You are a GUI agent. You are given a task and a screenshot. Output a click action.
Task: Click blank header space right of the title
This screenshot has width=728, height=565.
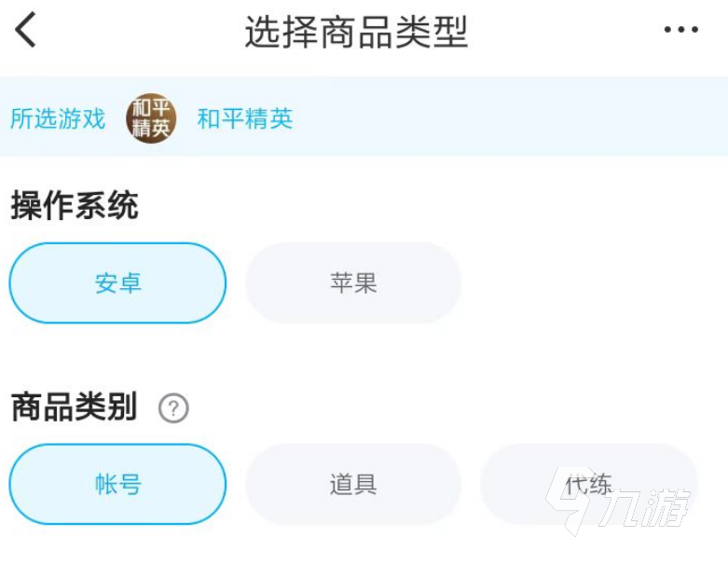click(569, 33)
